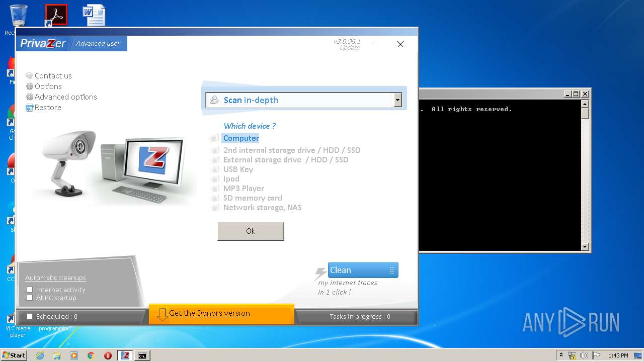This screenshot has width=644, height=362.
Task: Click the lightning bolt icon beside Clean
Action: pos(320,274)
